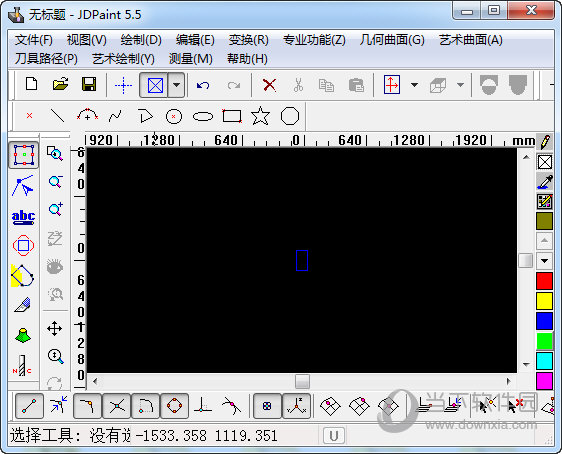Select the star shape tool

click(x=260, y=116)
